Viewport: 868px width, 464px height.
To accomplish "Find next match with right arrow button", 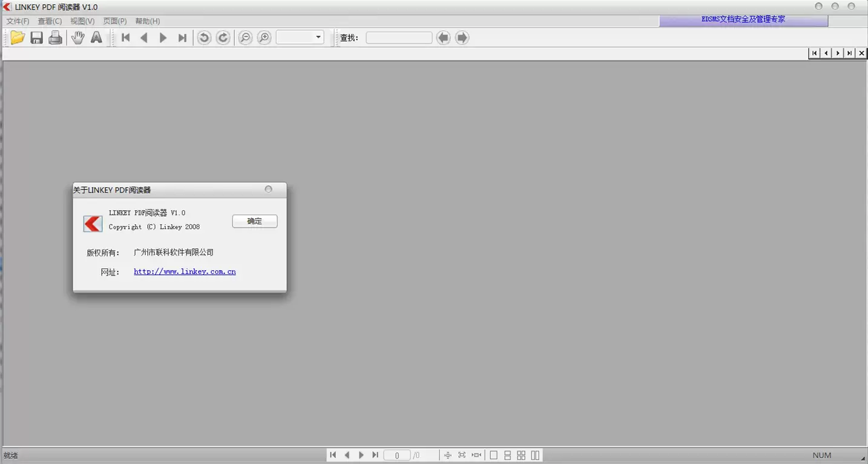I will 462,38.
